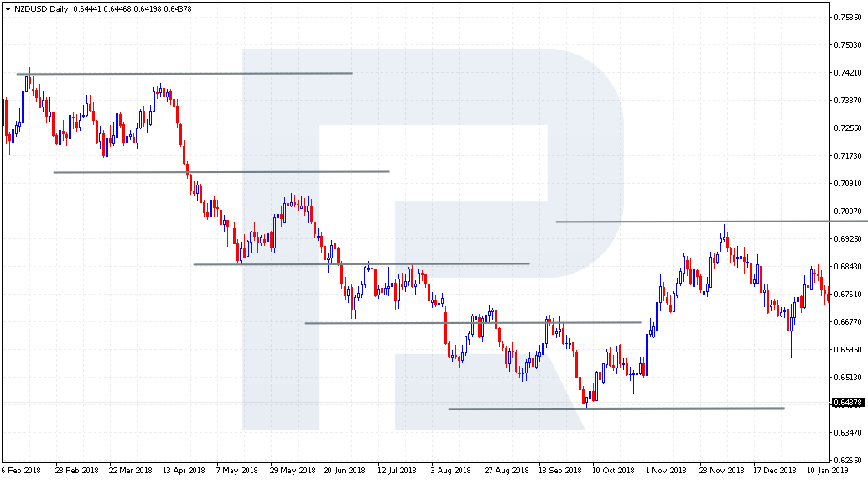Click date label 13 Apr 2018
This screenshot has width=868, height=480.
click(x=184, y=471)
